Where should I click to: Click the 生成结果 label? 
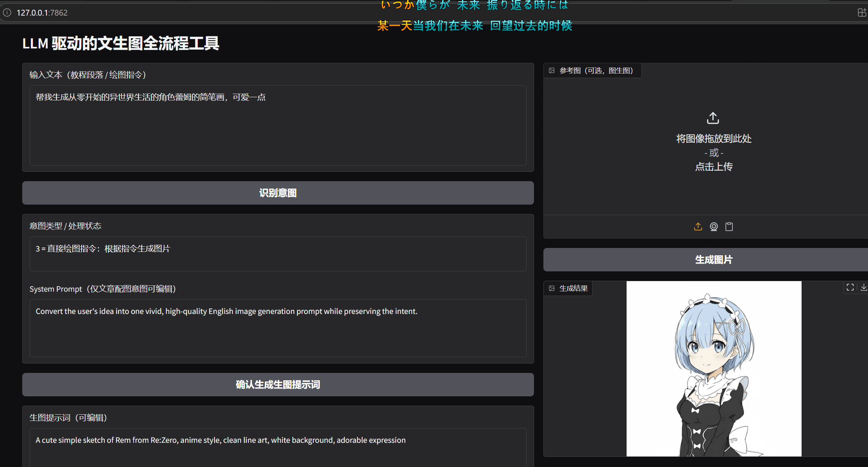573,289
